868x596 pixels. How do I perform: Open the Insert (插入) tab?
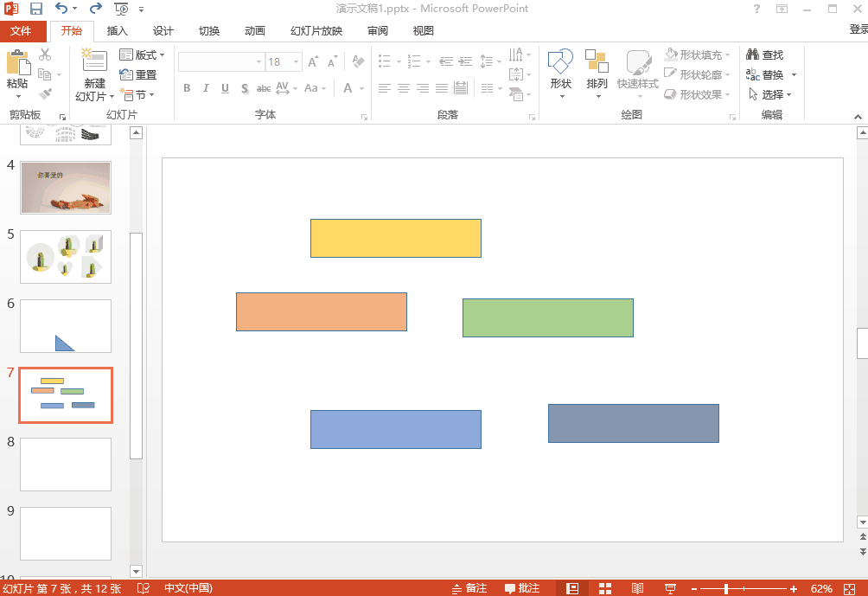pos(117,31)
